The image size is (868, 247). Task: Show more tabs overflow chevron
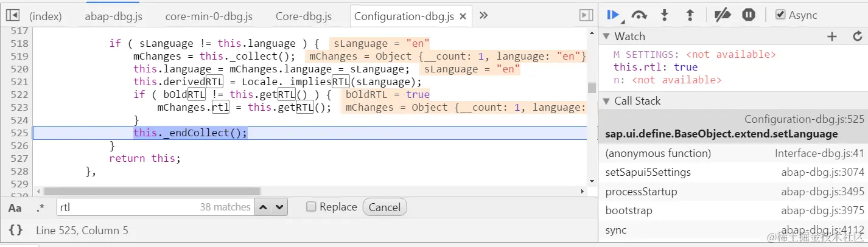click(484, 16)
